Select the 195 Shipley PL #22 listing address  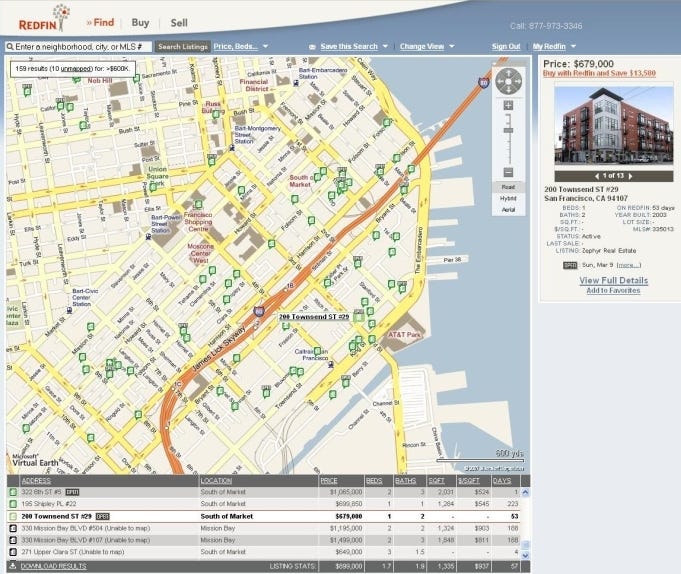(49, 504)
